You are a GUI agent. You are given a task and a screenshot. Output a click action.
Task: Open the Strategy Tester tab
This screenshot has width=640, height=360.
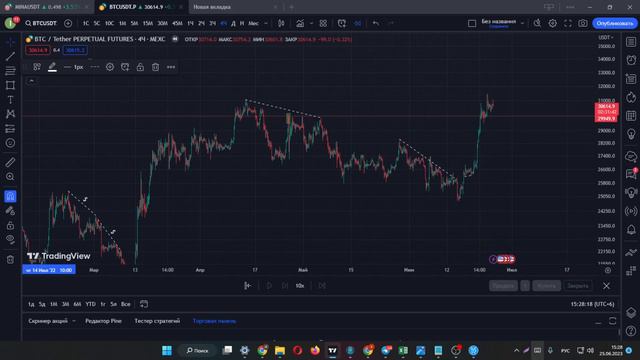point(157,321)
